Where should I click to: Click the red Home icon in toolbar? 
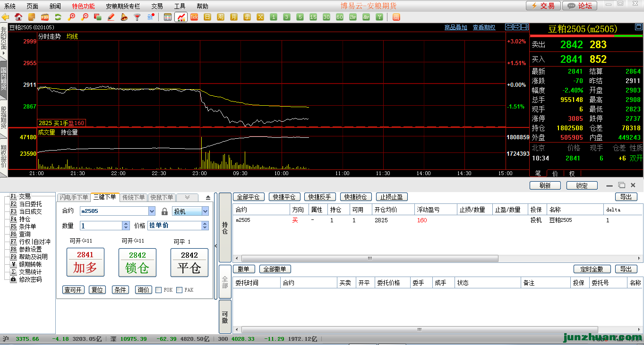[x=18, y=17]
